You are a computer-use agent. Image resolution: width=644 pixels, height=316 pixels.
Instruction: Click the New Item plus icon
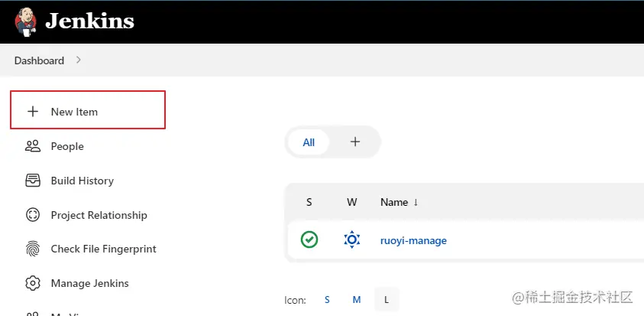point(32,112)
